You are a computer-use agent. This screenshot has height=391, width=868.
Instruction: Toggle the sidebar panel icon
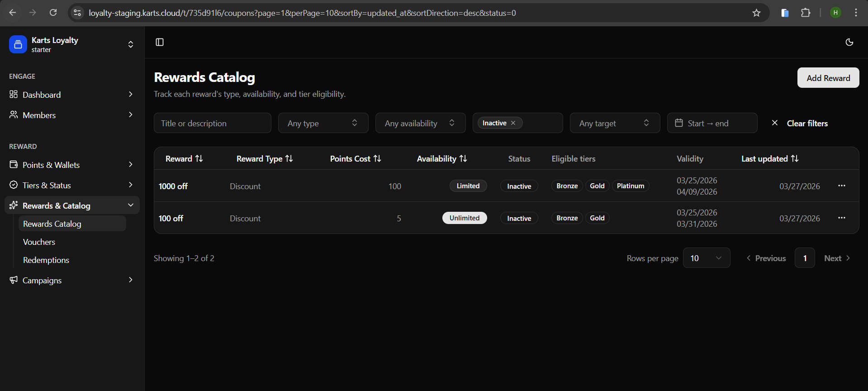pyautogui.click(x=160, y=42)
